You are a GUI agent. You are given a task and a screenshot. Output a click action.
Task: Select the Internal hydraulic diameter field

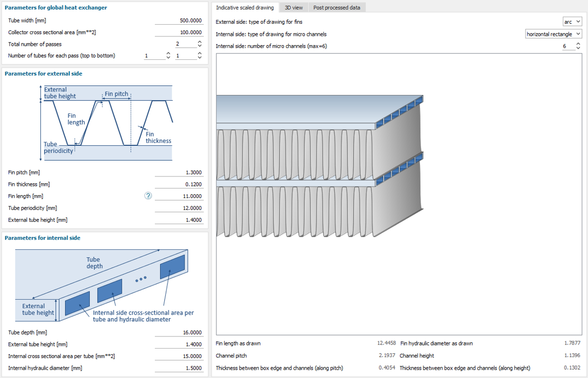[x=178, y=368]
